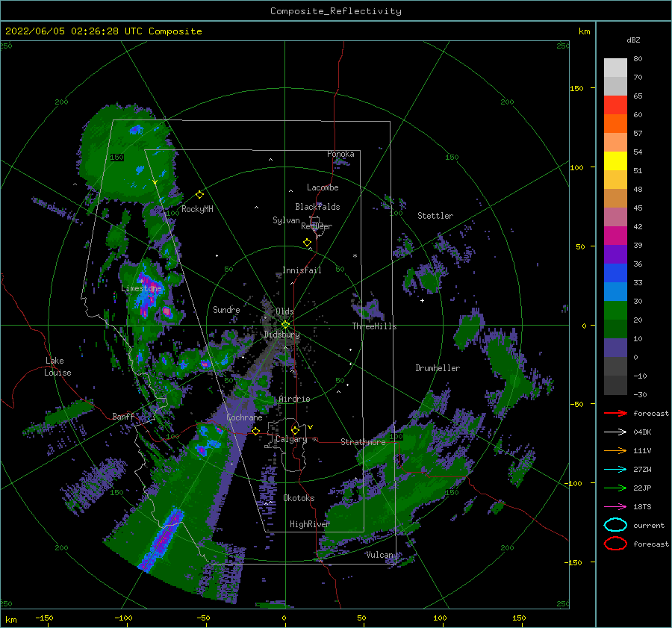Click the Banff label
The height and width of the screenshot is (628, 672).
(x=123, y=416)
